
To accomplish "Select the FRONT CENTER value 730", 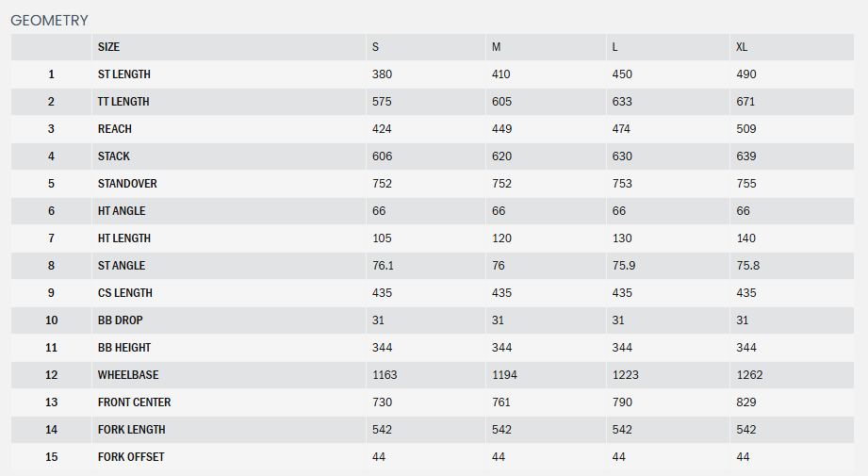I will point(382,402).
